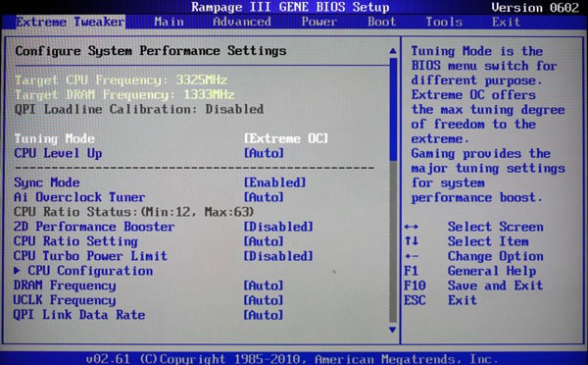
Task: Click Target DRAM Frequency 1333MHz line
Action: pyautogui.click(x=124, y=94)
